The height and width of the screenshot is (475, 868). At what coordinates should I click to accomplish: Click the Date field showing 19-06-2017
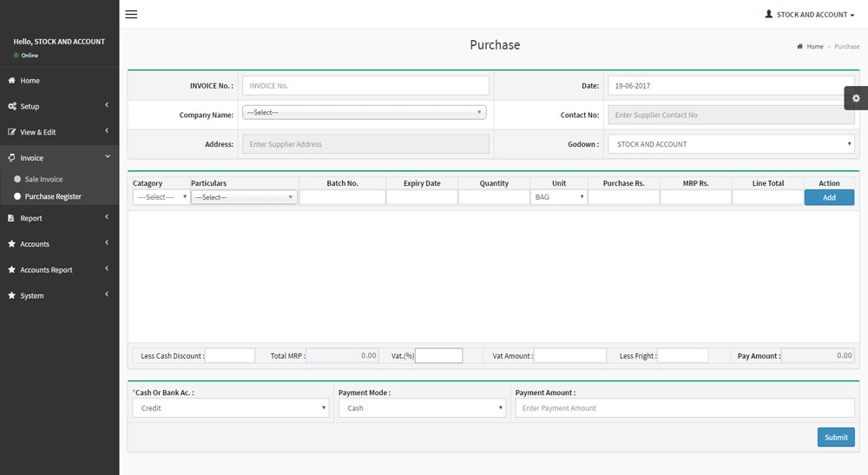click(731, 86)
